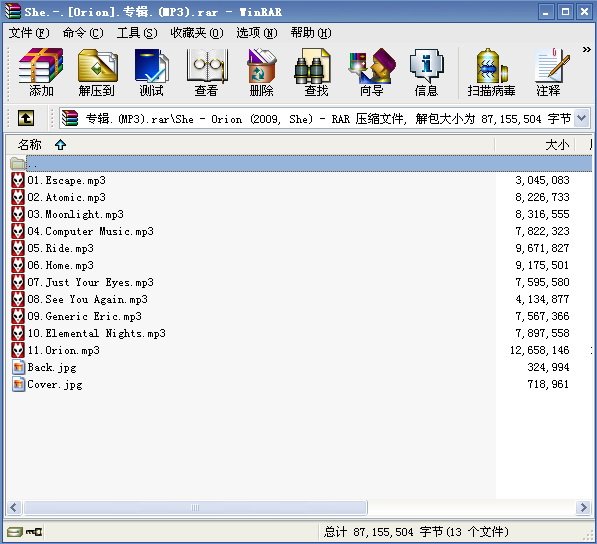This screenshot has width=597, height=544.
Task: Click the key password icon in status bar
Action: (x=34, y=532)
